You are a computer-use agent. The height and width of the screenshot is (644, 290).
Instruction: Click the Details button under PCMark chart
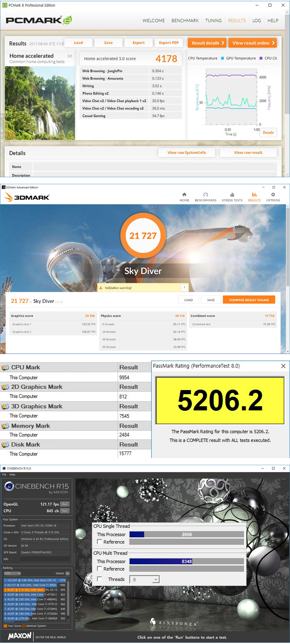[x=268, y=132]
